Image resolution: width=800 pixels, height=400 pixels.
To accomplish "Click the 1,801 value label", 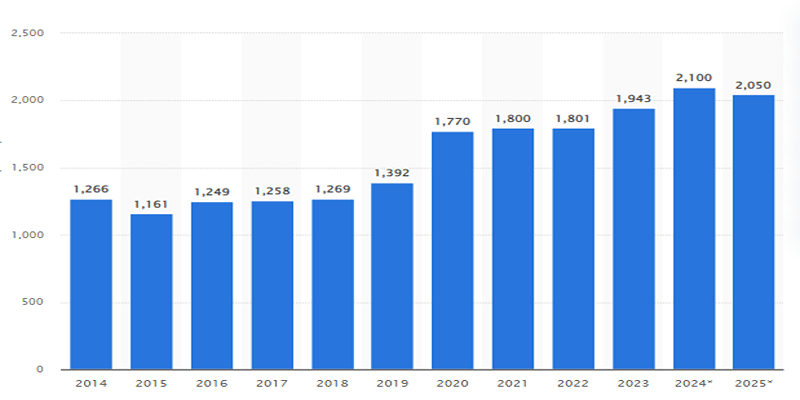I will pos(572,119).
